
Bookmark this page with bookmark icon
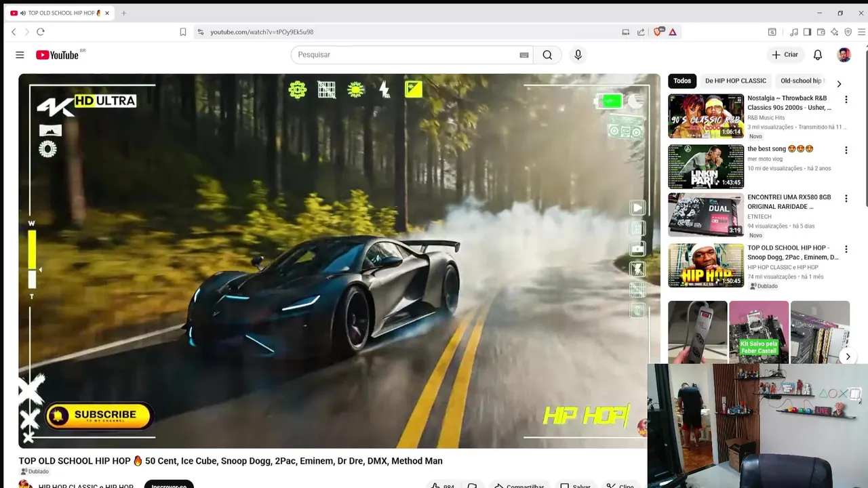tap(183, 32)
